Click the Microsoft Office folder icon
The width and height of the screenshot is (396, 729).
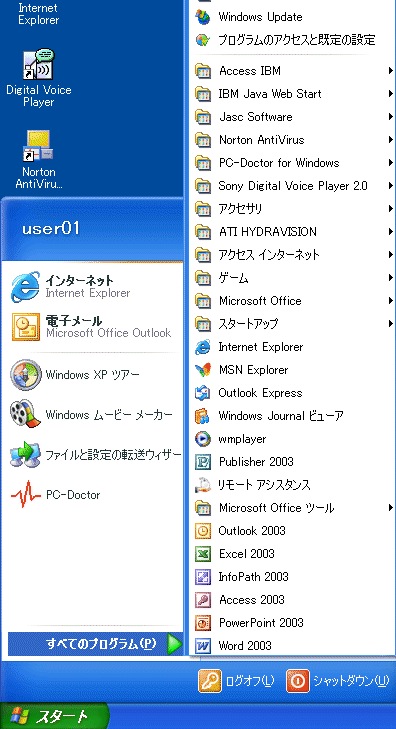click(x=203, y=301)
